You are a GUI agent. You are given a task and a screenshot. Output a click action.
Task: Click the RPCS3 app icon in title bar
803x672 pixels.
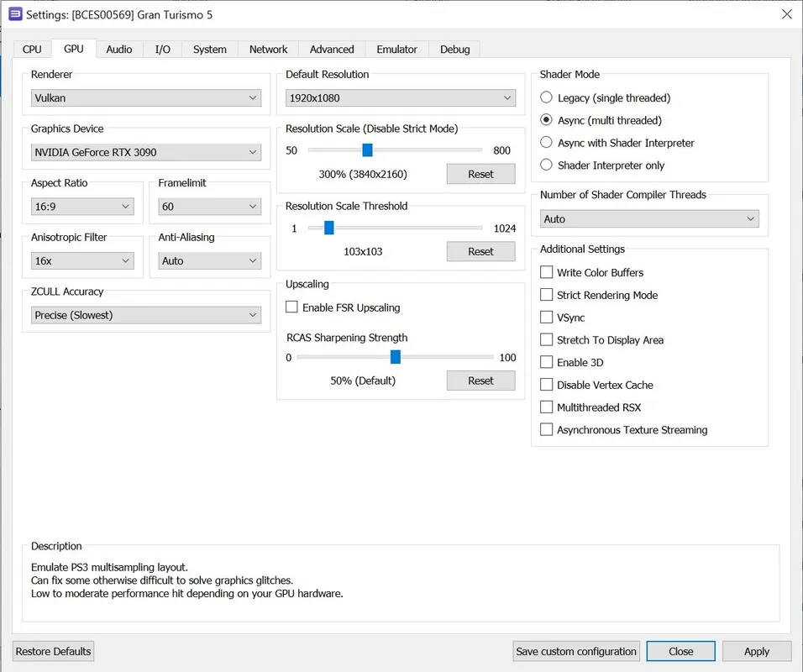[x=15, y=14]
